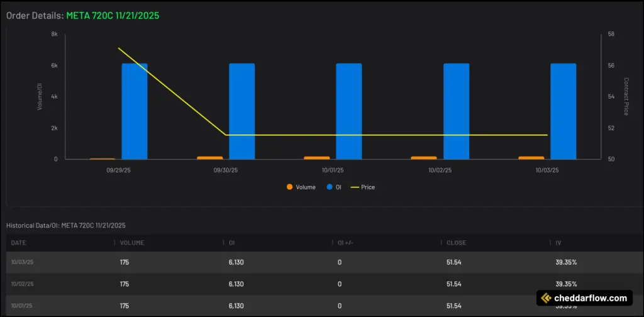Viewport: 644px width, 317px height.
Task: Click OI change 0 in the 10/03/25 row
Action: (339, 262)
